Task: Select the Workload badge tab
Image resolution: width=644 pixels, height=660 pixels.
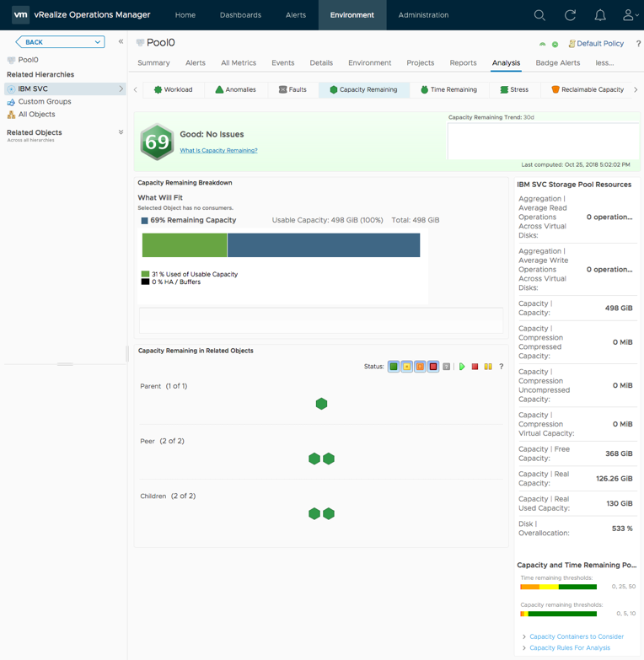Action: pyautogui.click(x=174, y=89)
